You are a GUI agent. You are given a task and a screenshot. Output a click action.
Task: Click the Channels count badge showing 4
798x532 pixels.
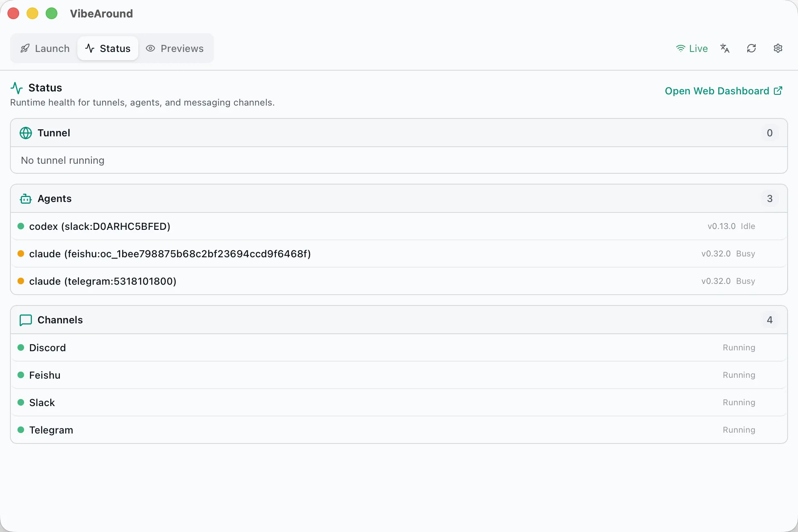pos(770,320)
